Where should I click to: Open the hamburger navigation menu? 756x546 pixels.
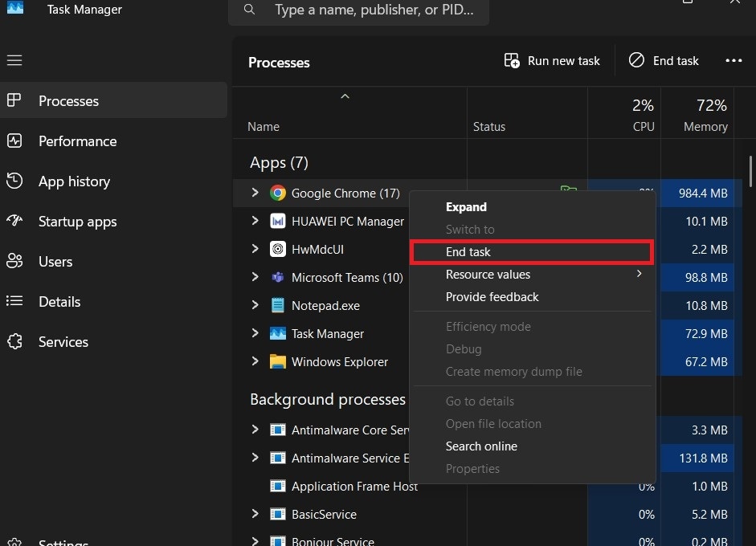(14, 60)
